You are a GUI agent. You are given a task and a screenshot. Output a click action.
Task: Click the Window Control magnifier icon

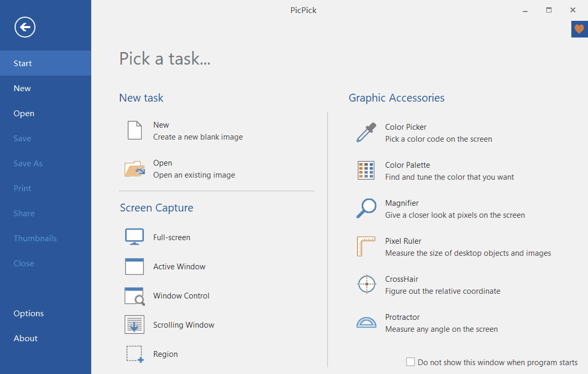pyautogui.click(x=134, y=296)
